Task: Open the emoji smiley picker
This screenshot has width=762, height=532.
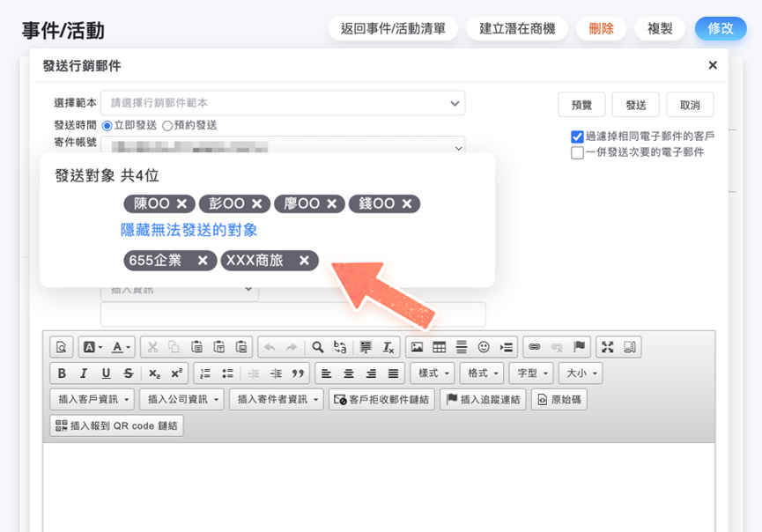Action: [x=484, y=347]
